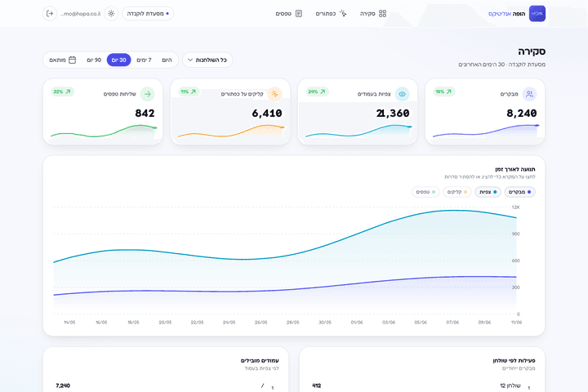This screenshot has width=588, height=392.
Task: Toggle the צפיות series in legend
Action: [488, 192]
